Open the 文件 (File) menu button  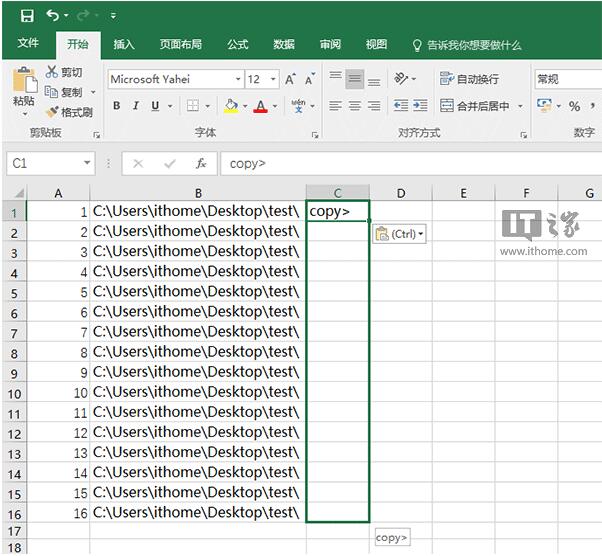tap(28, 45)
